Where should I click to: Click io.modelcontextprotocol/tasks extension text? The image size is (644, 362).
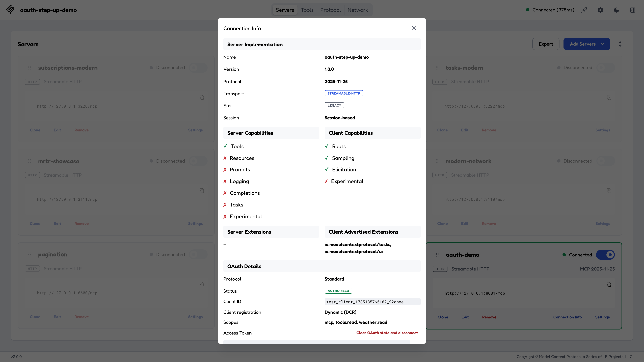[x=358, y=245]
